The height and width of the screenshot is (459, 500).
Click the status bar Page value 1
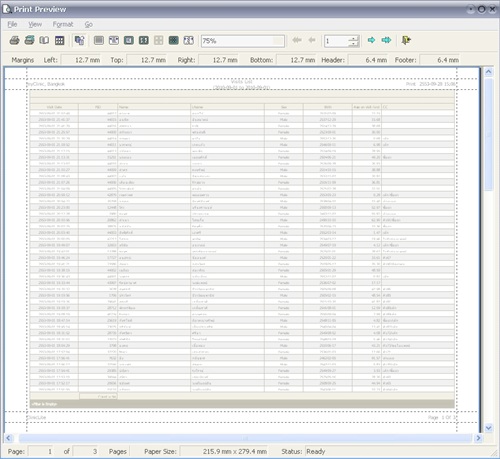pyautogui.click(x=40, y=451)
